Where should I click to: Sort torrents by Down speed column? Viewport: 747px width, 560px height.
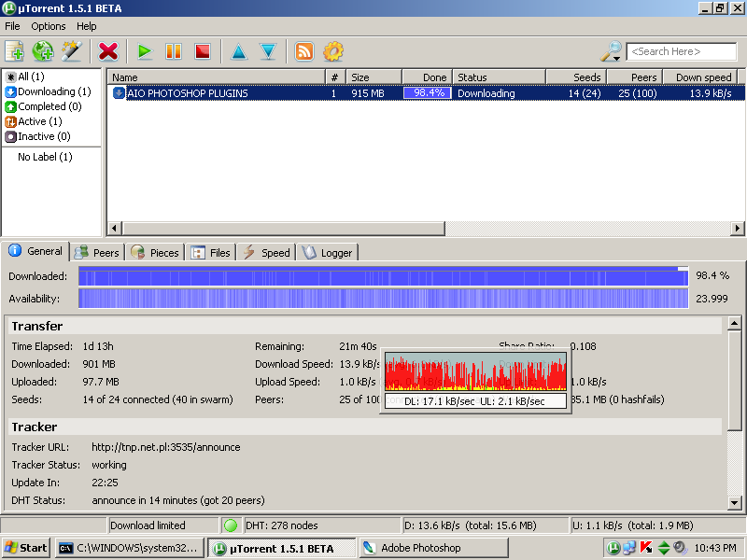click(703, 77)
